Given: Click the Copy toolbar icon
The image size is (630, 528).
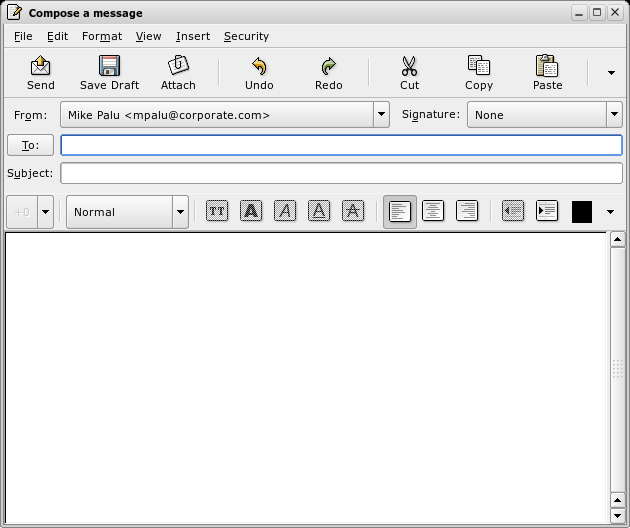Looking at the screenshot, I should click(x=479, y=72).
